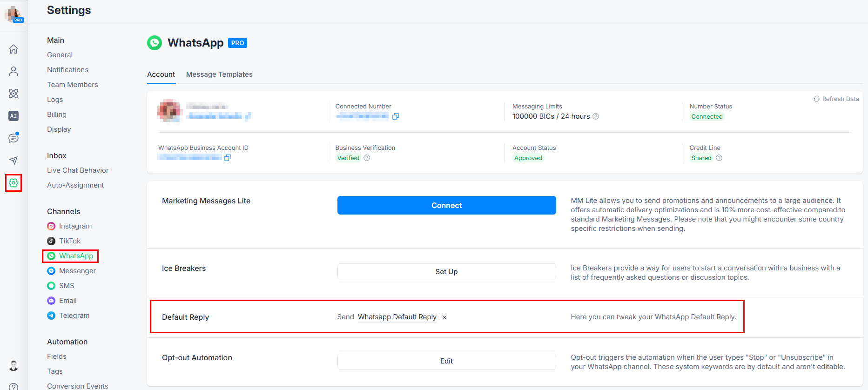The image size is (868, 390).
Task: Open the TikTok channel settings
Action: pos(64,241)
